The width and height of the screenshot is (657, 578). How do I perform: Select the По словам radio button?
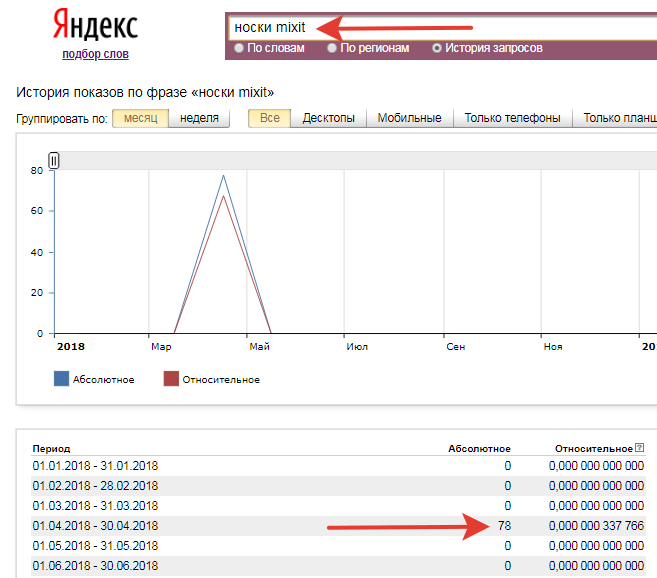239,48
